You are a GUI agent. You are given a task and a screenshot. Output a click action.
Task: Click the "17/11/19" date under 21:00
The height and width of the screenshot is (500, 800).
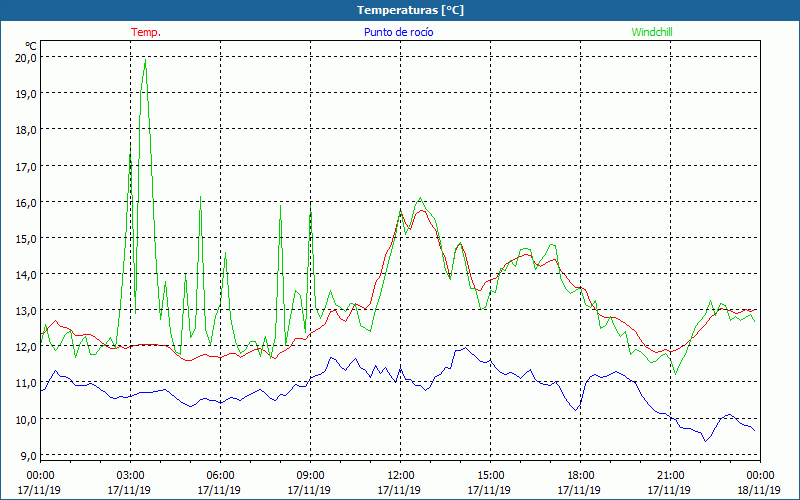(x=669, y=490)
